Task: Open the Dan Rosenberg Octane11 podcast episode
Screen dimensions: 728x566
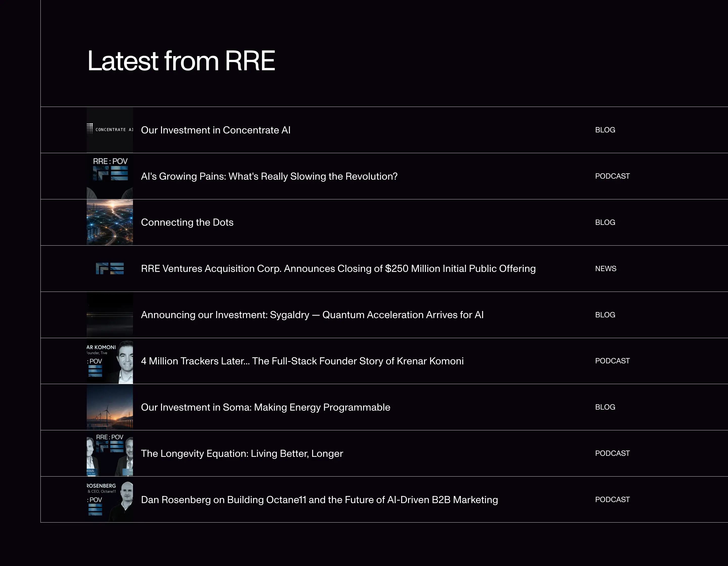Action: pos(319,500)
